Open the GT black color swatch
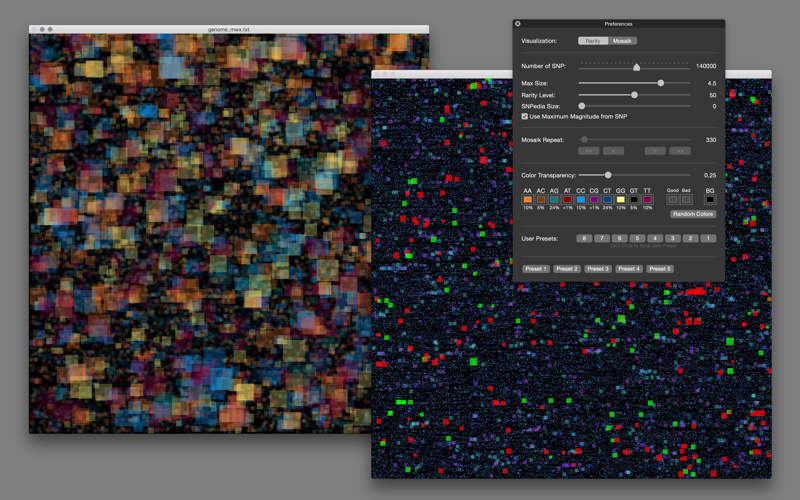 [x=634, y=199]
